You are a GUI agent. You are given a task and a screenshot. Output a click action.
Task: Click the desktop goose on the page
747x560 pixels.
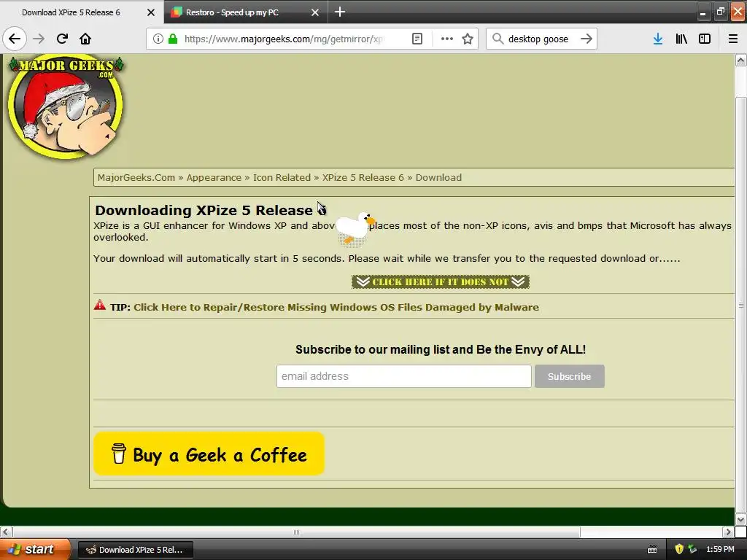click(355, 228)
